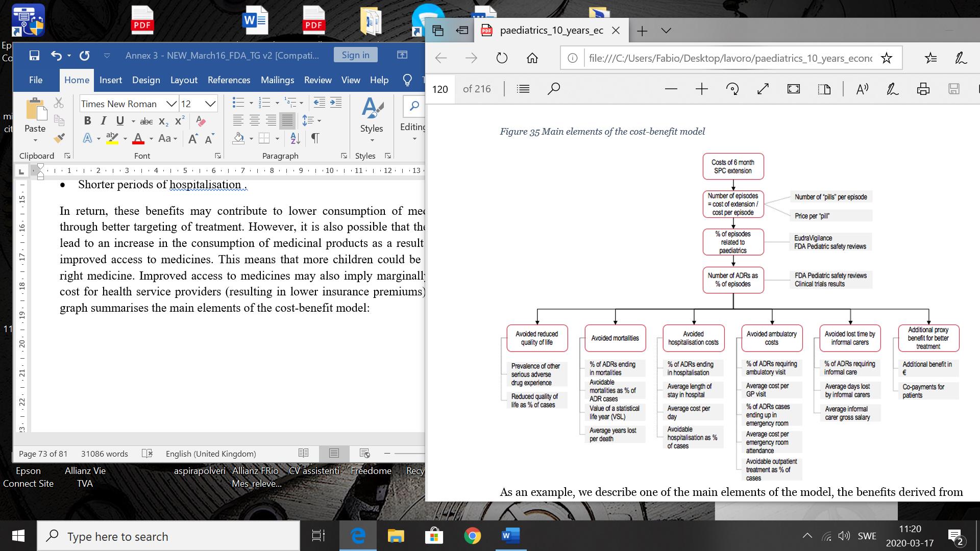Open the Layout ribbon tab
Viewport: 980px width, 551px height.
pyautogui.click(x=184, y=80)
